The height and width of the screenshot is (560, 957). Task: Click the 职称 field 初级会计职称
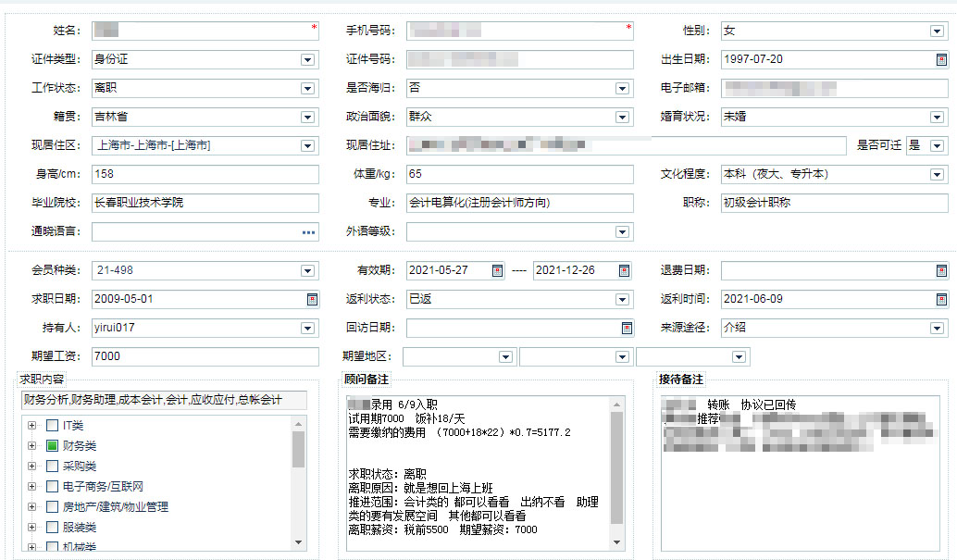tap(834, 203)
